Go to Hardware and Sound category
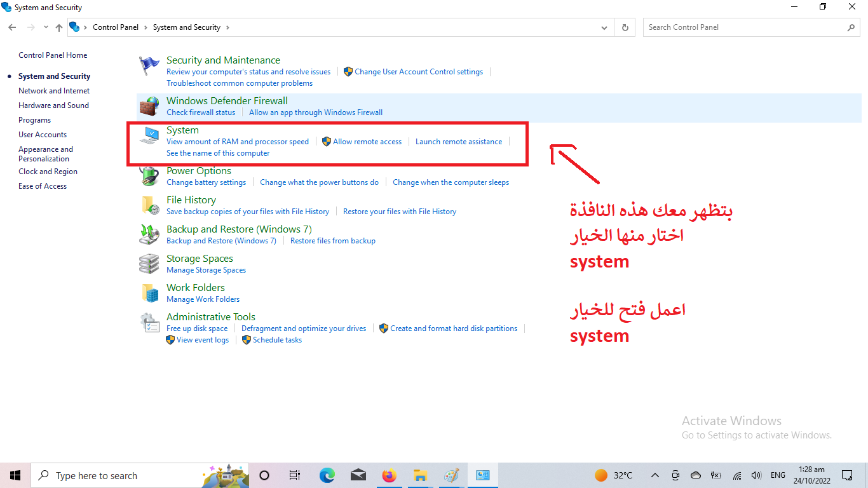The height and width of the screenshot is (488, 868). point(53,105)
